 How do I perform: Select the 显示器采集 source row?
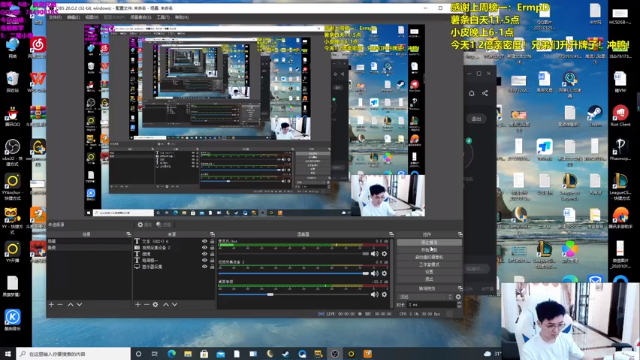(174, 267)
